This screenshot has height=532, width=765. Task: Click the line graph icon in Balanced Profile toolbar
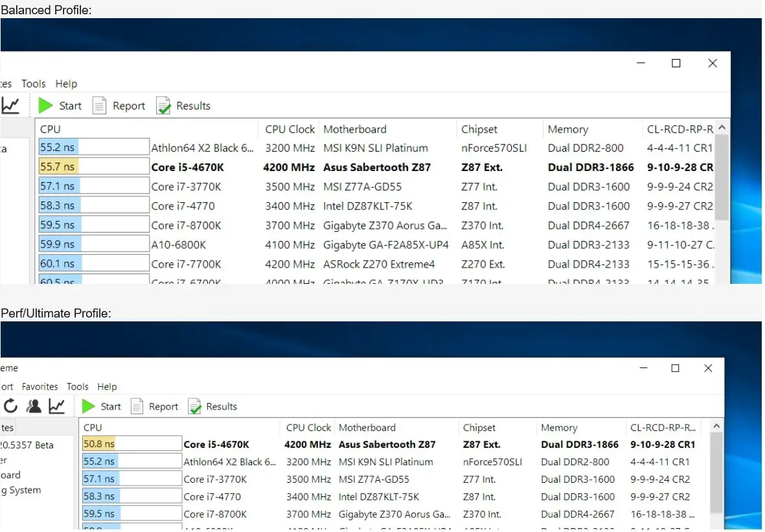tap(10, 105)
